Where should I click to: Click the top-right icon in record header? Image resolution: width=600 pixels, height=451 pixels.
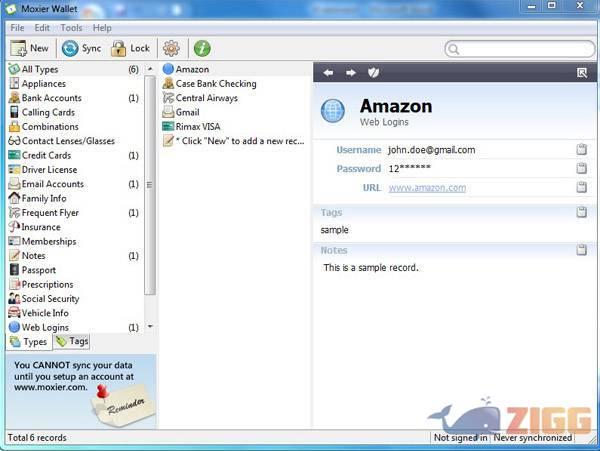[x=582, y=73]
